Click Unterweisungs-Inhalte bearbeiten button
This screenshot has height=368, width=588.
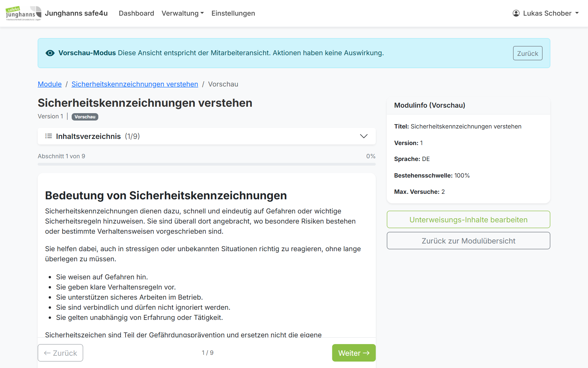click(468, 220)
